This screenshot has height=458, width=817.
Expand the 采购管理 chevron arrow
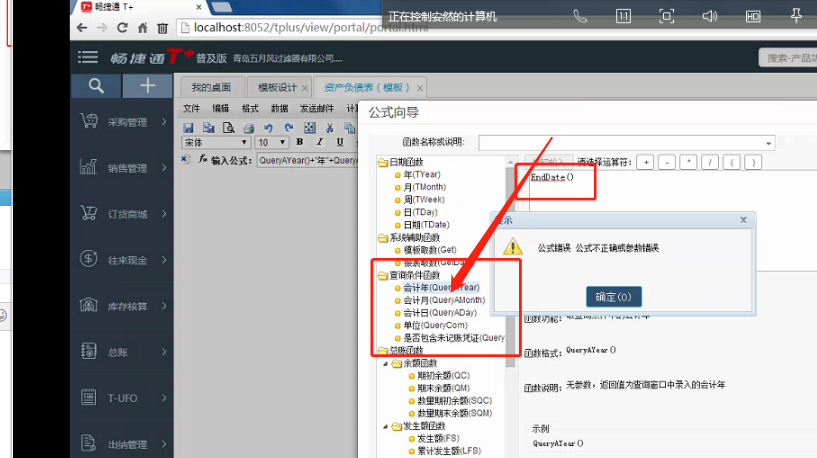click(x=164, y=121)
